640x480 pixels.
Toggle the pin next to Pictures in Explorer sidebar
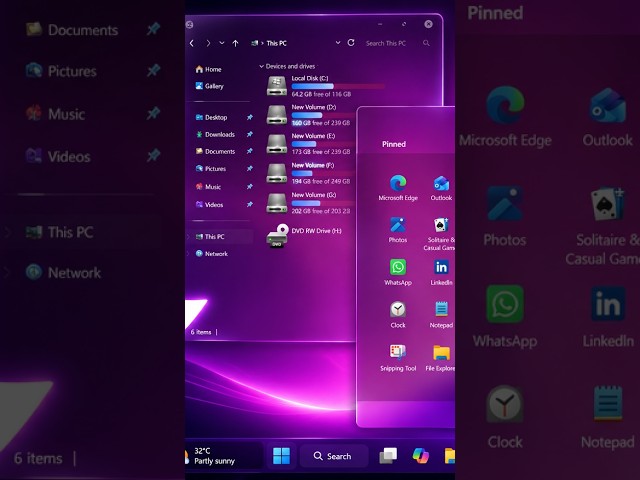click(249, 168)
